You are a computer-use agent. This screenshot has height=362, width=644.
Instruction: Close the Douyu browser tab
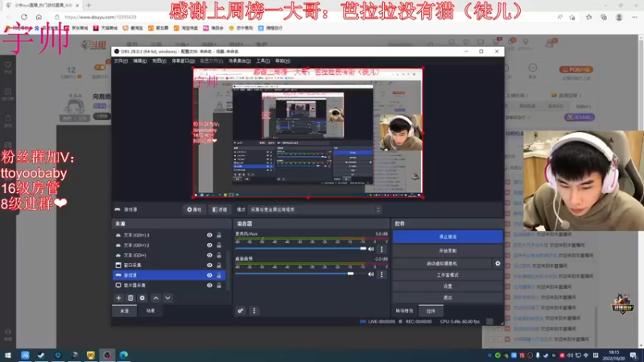click(77, 6)
